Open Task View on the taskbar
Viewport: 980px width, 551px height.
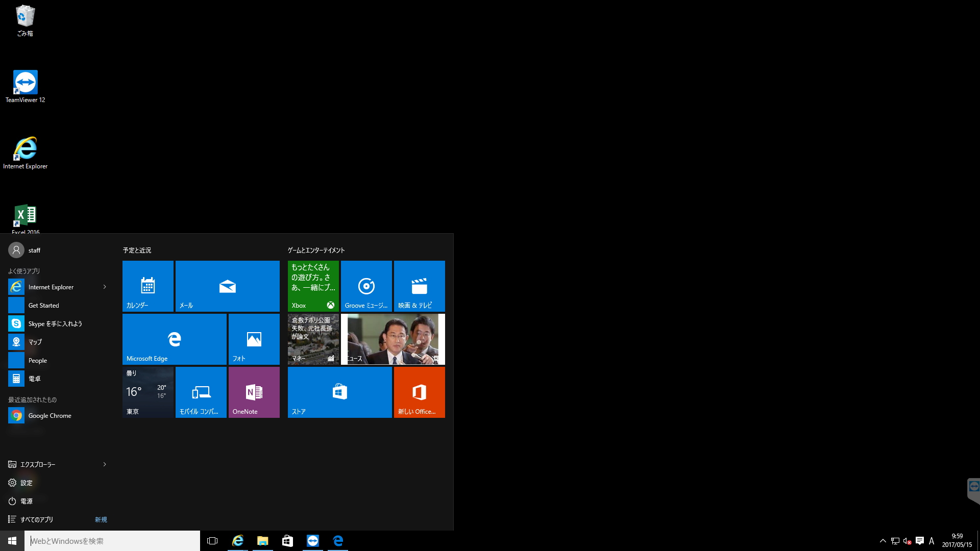212,541
